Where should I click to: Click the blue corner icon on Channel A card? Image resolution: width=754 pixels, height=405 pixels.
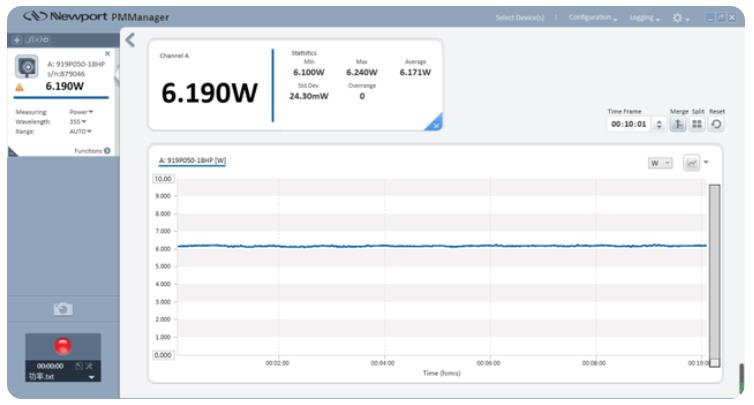[x=432, y=122]
